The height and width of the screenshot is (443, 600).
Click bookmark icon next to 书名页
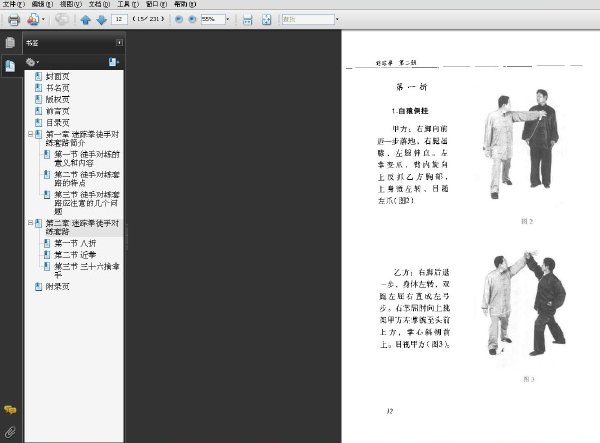click(38, 88)
